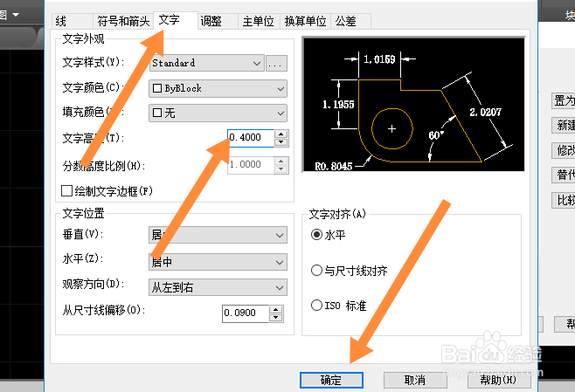Expand the 填充颜色 无 dropdown
The image size is (575, 392).
[x=218, y=113]
